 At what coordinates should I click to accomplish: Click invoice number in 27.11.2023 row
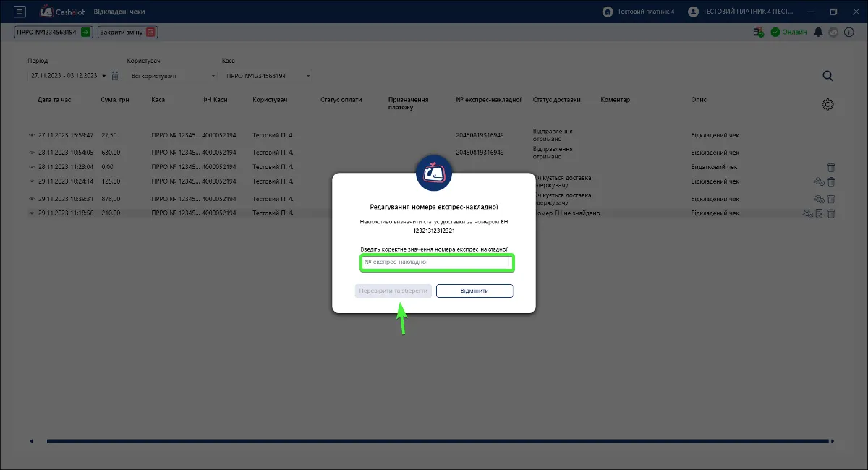(480, 135)
